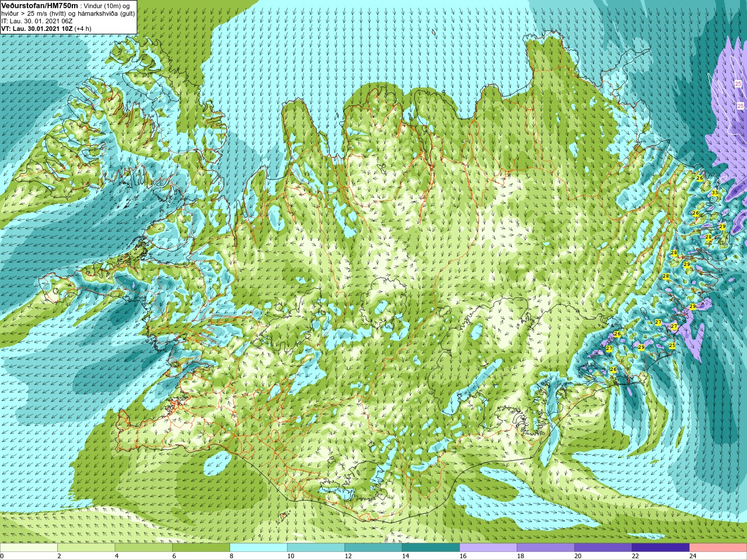Click the legend scale label 14
Image resolution: width=747 pixels, height=560 pixels.
406,556
